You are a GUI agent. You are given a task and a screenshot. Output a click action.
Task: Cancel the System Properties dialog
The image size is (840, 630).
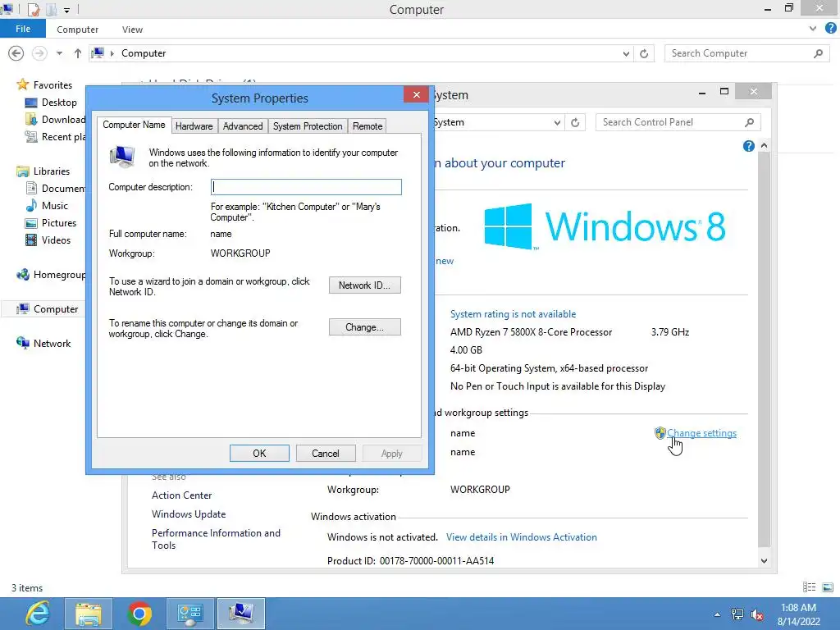pos(325,453)
